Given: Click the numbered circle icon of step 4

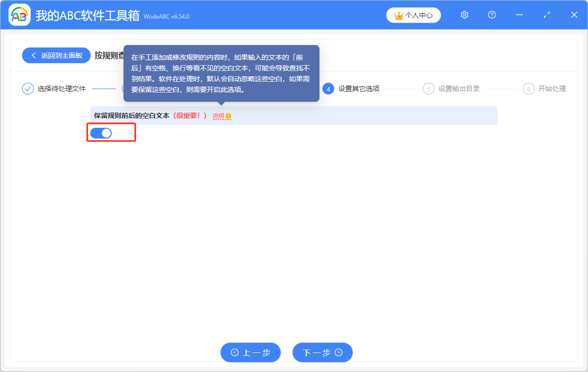Looking at the screenshot, I should 327,89.
